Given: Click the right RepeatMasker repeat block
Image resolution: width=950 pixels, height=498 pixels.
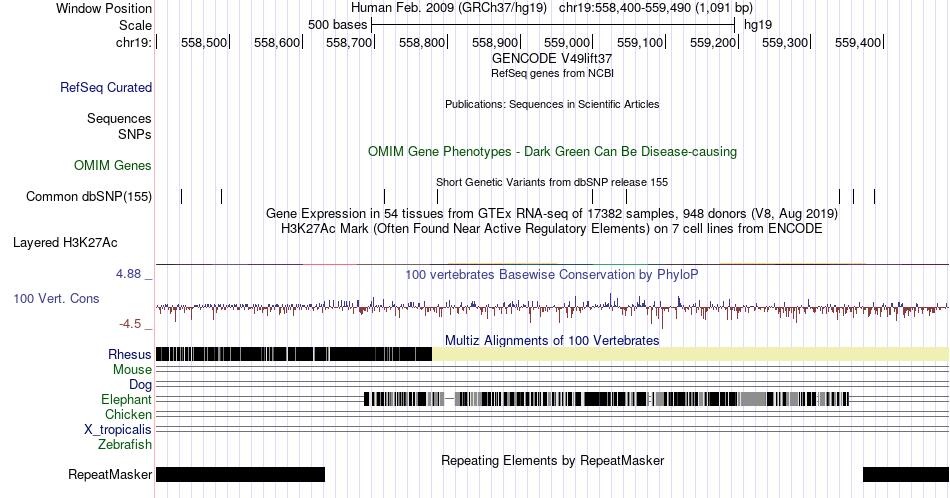Looking at the screenshot, I should click(906, 474).
